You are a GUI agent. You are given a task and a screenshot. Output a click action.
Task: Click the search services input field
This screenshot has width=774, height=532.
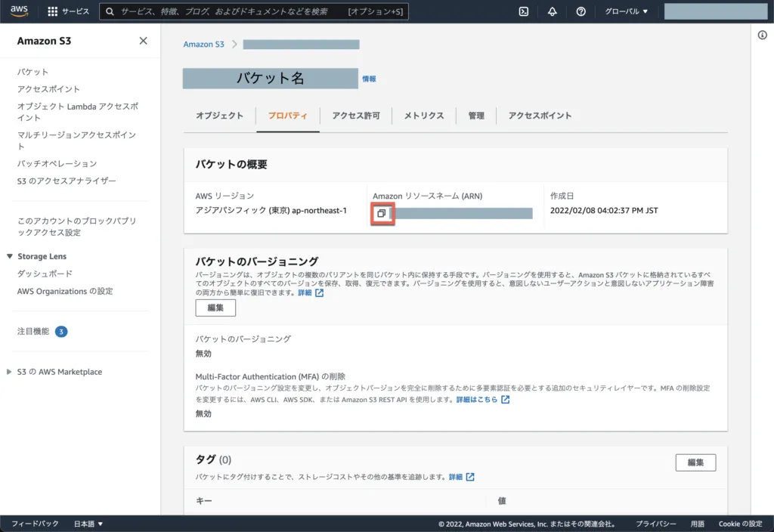point(254,11)
